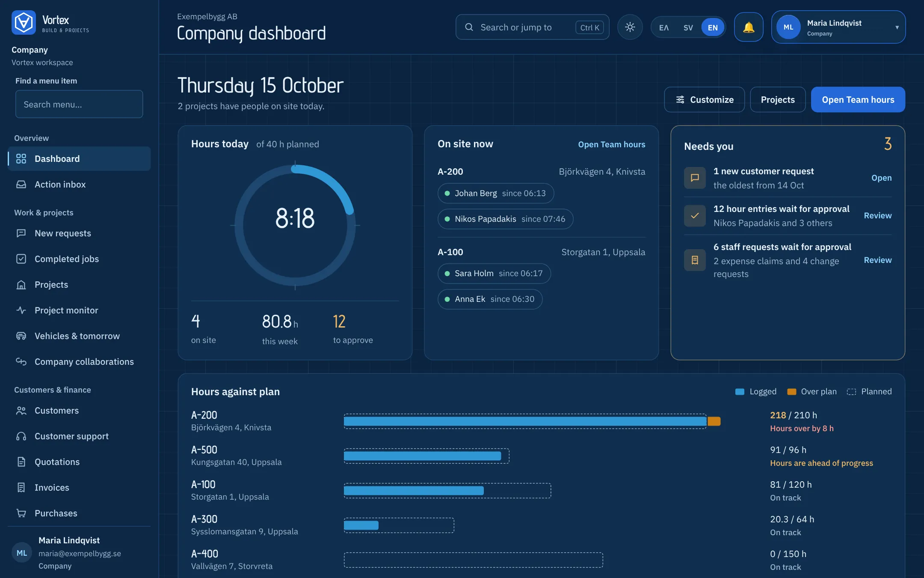Select Sara Holm on-site chip
Image resolution: width=924 pixels, height=578 pixels.
pyautogui.click(x=494, y=273)
